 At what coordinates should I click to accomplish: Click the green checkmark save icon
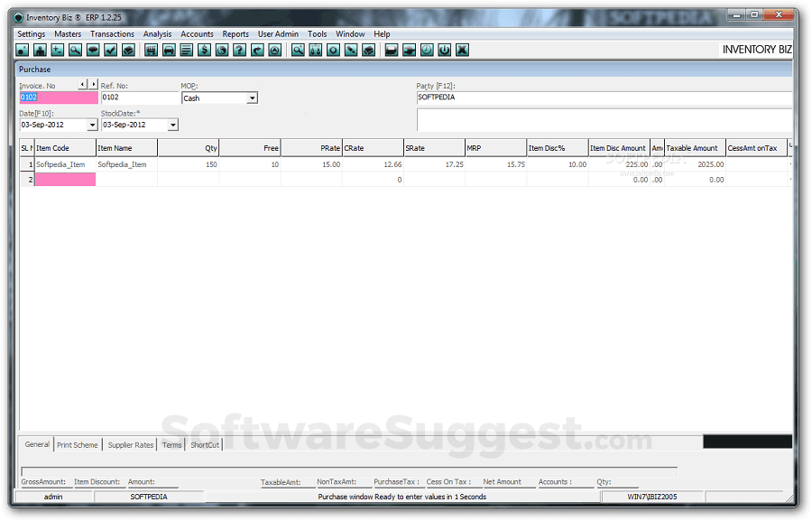pos(109,50)
